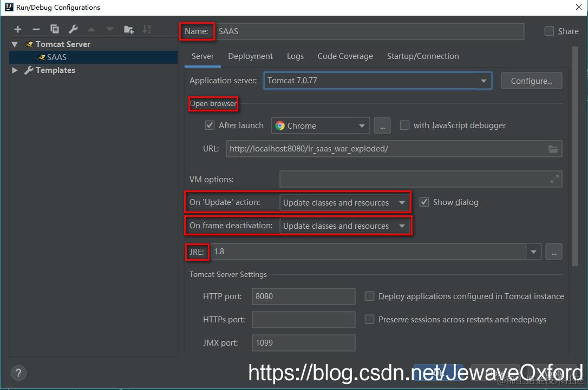Image resolution: width=588 pixels, height=390 pixels.
Task: Expand the Templates tree node
Action: (x=15, y=70)
